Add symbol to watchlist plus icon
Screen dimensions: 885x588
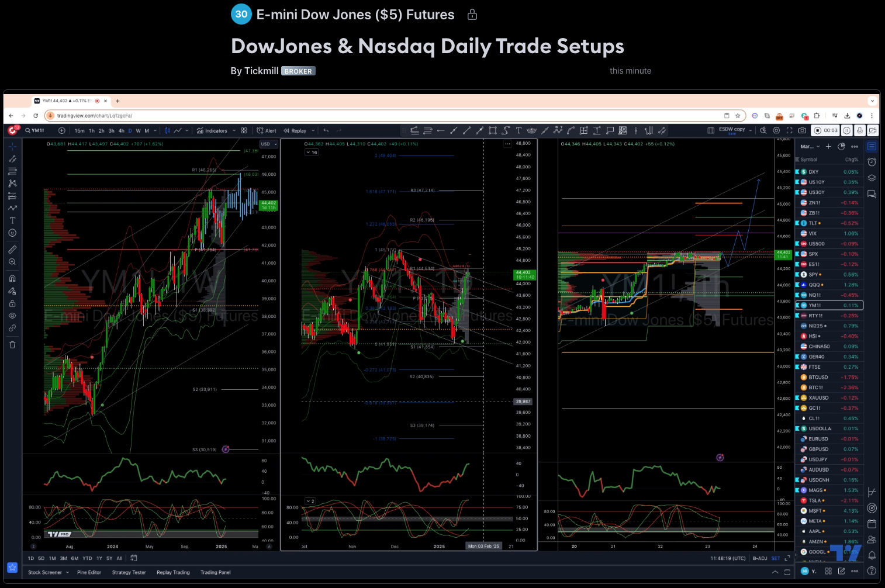[x=828, y=147]
